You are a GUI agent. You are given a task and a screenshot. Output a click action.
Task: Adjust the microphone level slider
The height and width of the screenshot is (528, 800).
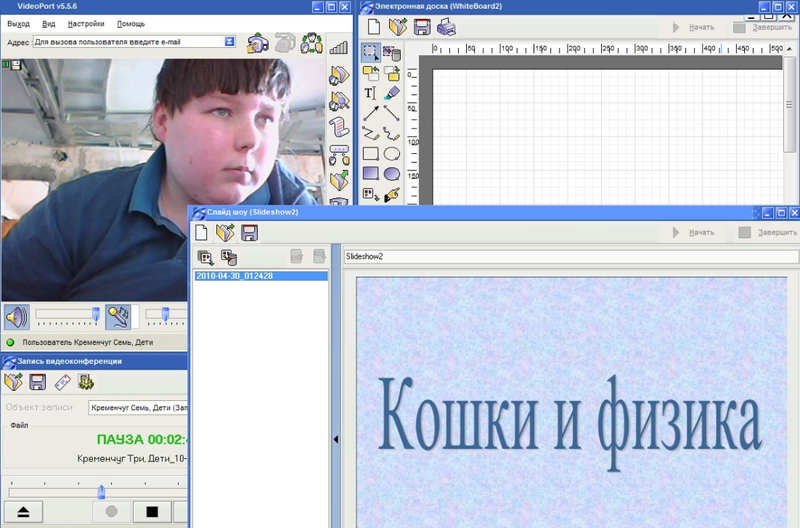pyautogui.click(x=166, y=316)
